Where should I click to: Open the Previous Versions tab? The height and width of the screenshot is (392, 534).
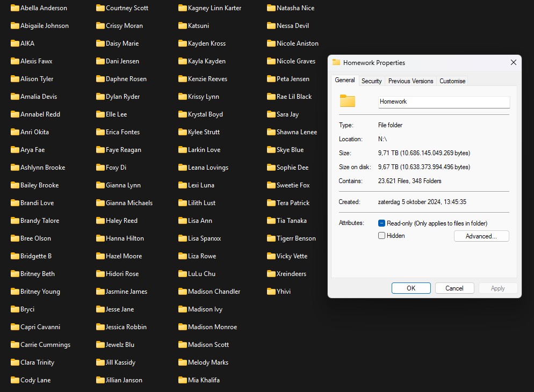pos(410,81)
